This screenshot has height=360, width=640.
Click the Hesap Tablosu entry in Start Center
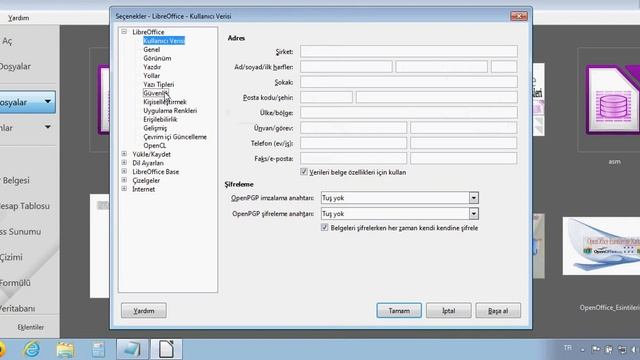[x=24, y=206]
